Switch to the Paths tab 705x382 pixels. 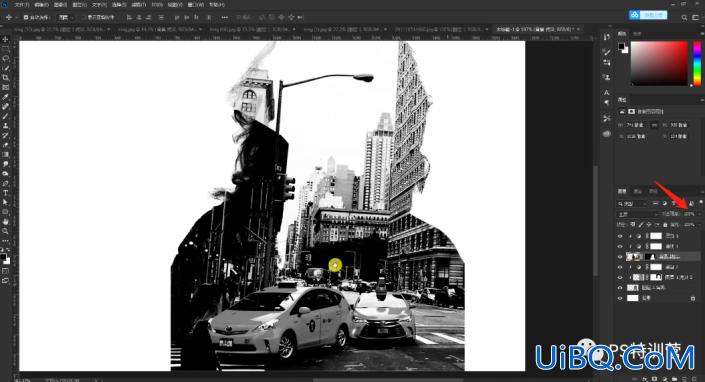(x=653, y=191)
